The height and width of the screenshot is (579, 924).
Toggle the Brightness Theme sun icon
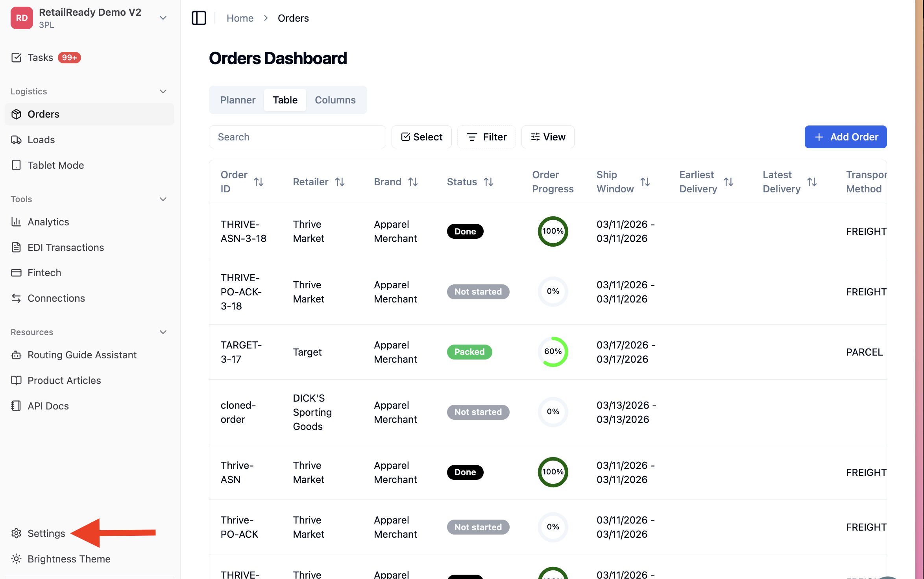pyautogui.click(x=17, y=559)
